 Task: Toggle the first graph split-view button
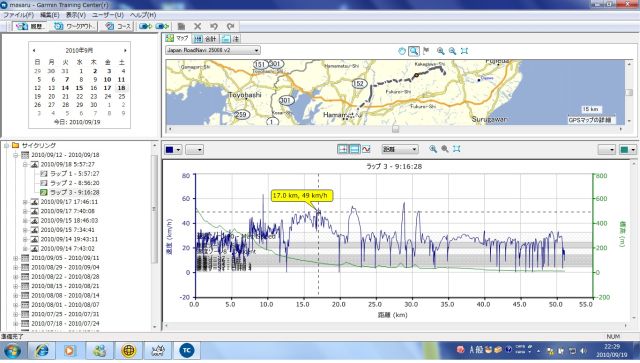[x=343, y=149]
